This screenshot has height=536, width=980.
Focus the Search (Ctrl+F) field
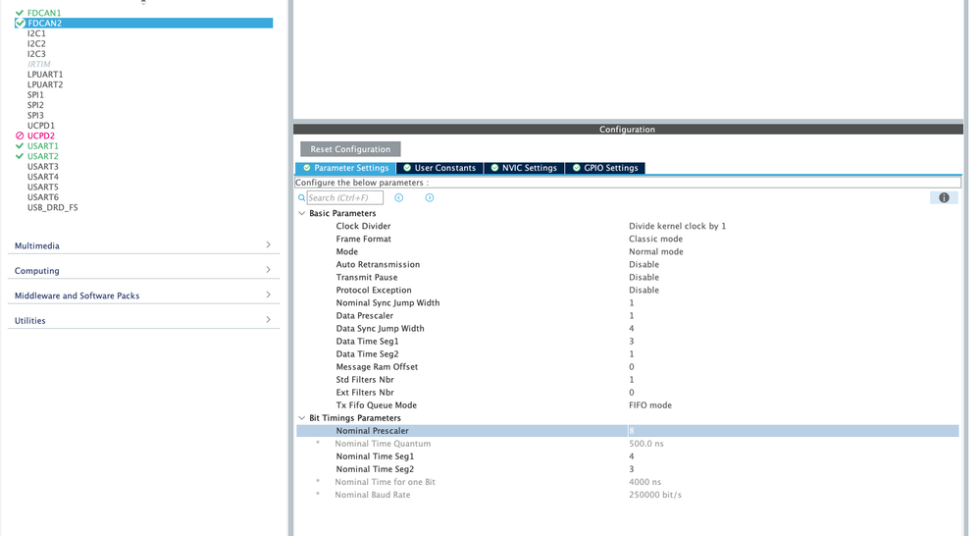point(345,197)
